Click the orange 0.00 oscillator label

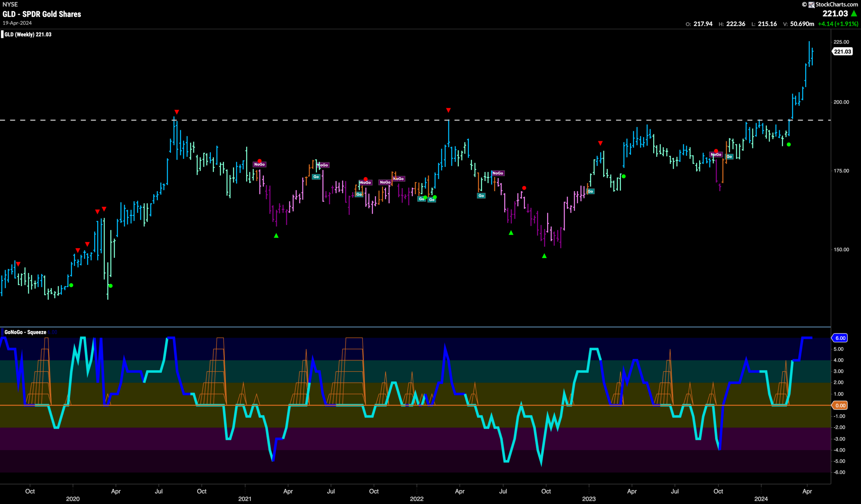(840, 405)
